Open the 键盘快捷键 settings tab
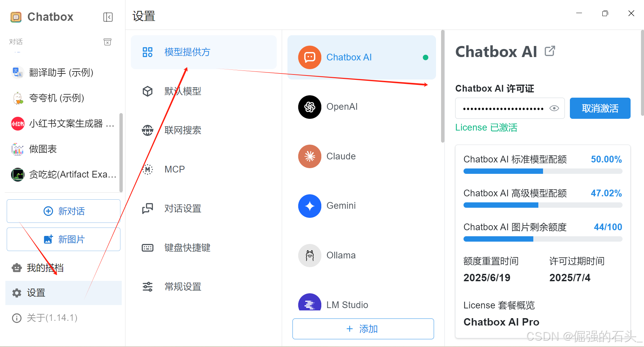Viewport: 644px width, 347px height. click(x=204, y=248)
